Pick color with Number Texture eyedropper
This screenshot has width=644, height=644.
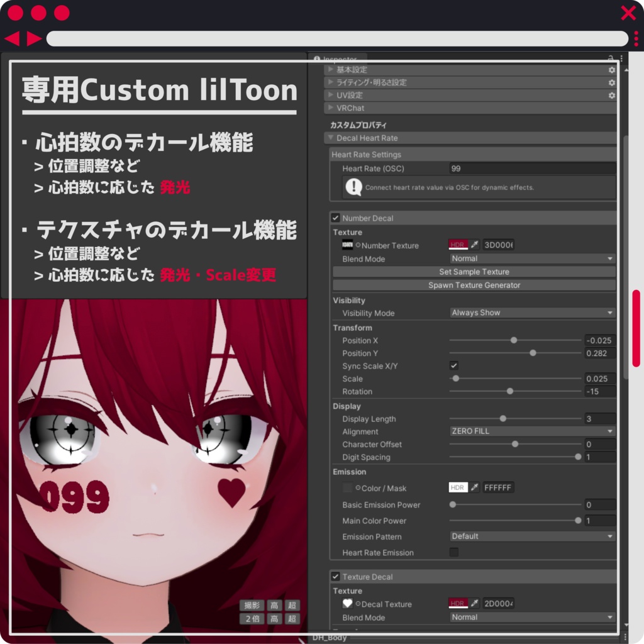[x=475, y=245]
